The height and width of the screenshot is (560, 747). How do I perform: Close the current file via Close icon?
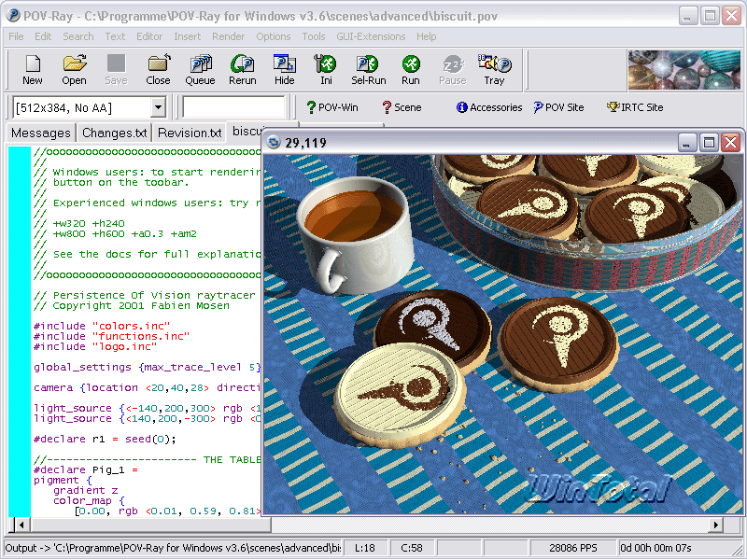click(x=158, y=69)
